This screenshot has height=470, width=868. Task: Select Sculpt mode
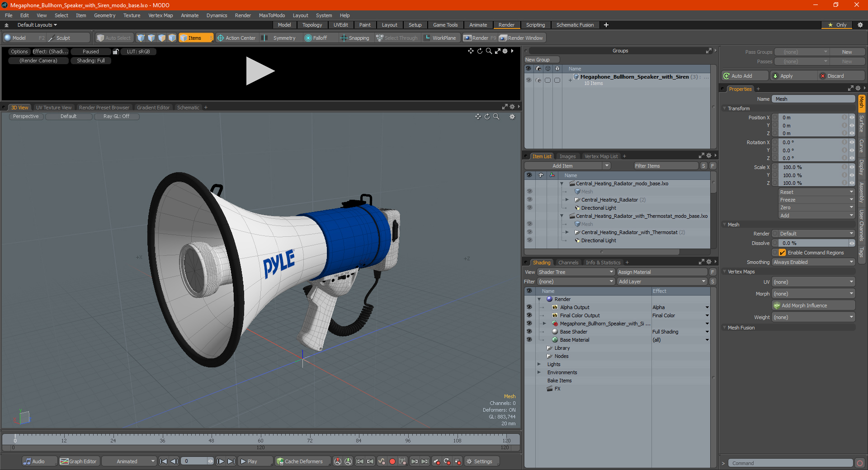63,38
